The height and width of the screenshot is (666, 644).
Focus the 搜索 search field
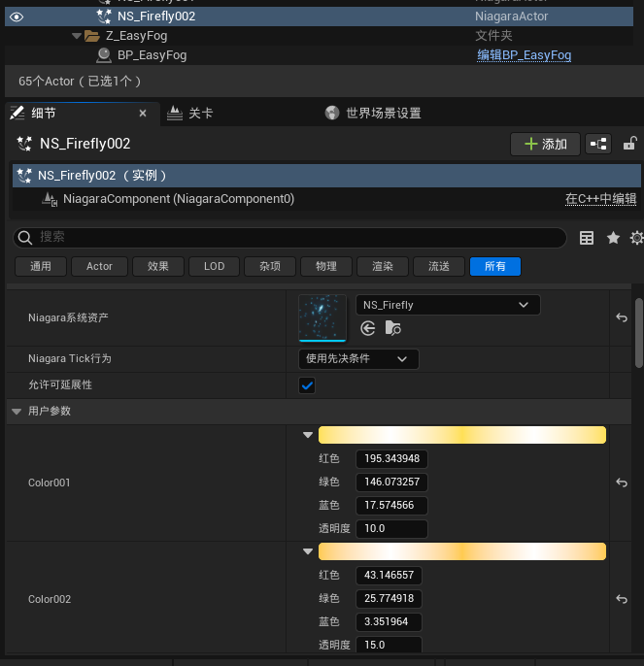pos(289,238)
